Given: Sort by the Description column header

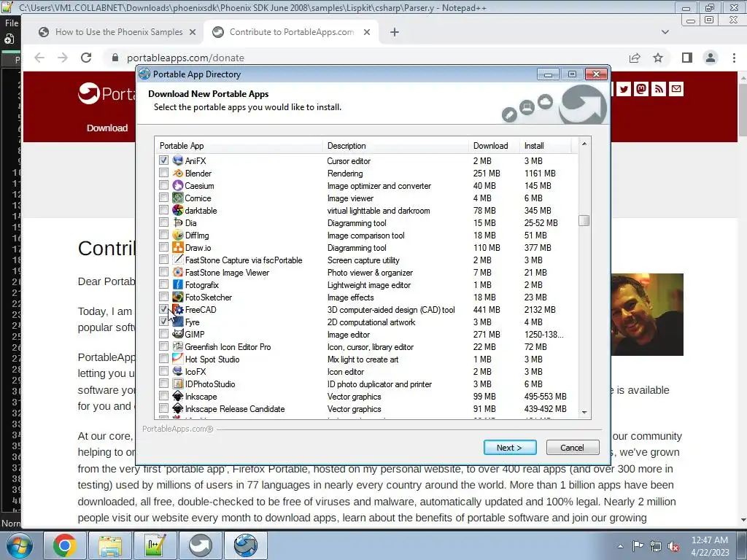Looking at the screenshot, I should coord(396,146).
